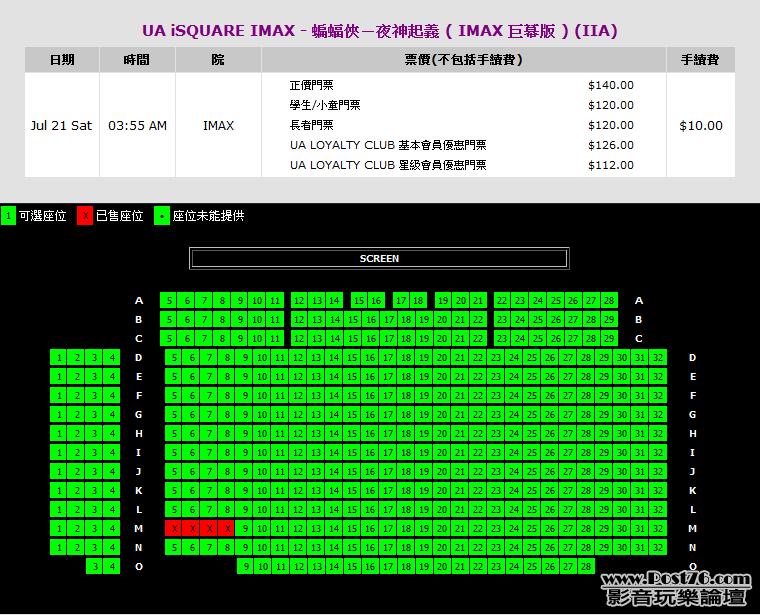
Task: Choose seat 28 in row O
Action: click(586, 566)
